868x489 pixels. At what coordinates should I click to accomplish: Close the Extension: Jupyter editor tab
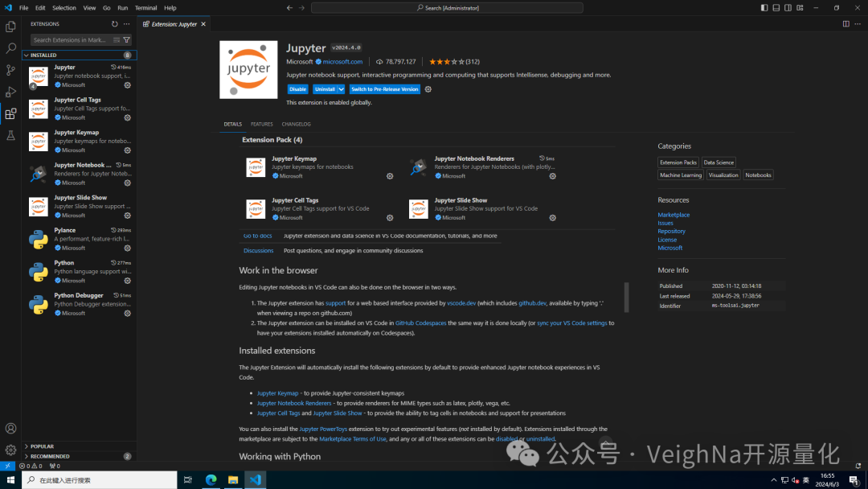pyautogui.click(x=203, y=24)
